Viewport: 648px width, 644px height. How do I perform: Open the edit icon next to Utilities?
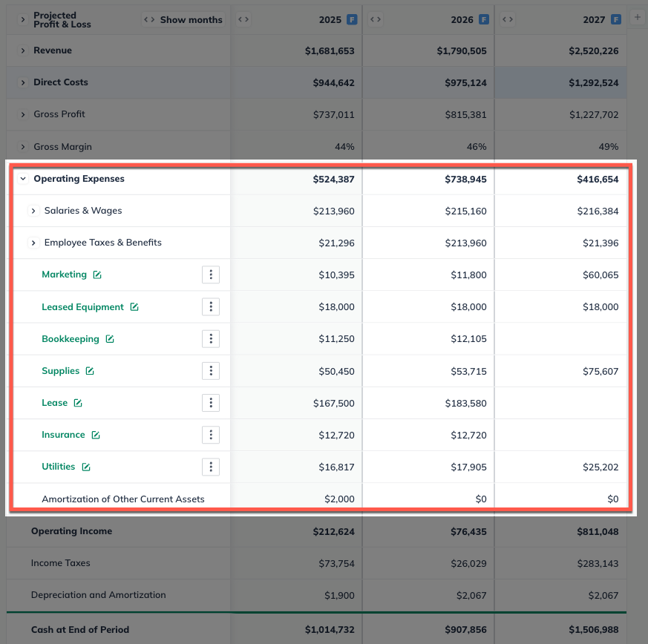point(86,467)
